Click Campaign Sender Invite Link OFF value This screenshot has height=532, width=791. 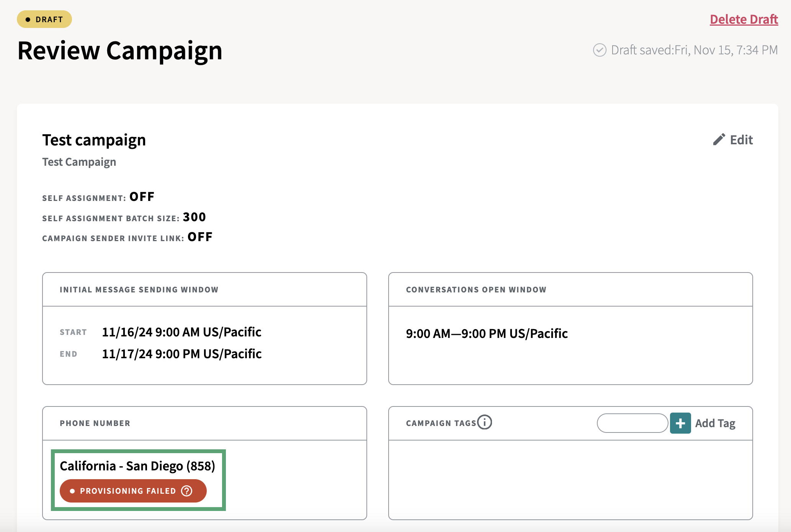click(x=200, y=237)
